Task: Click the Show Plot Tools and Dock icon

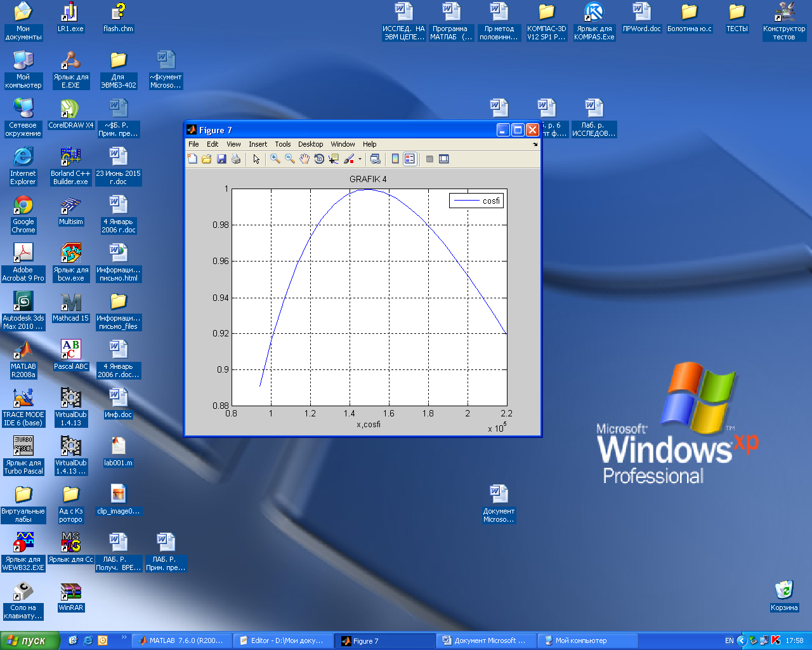Action: [444, 159]
